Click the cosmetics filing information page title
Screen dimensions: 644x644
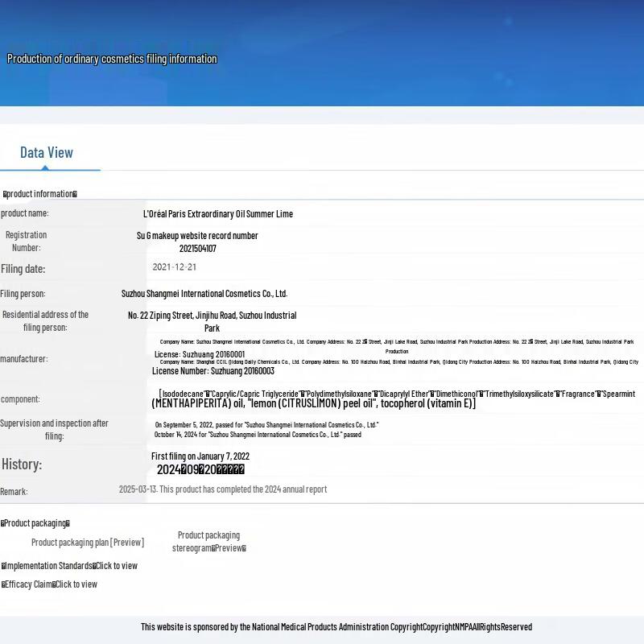point(112,59)
